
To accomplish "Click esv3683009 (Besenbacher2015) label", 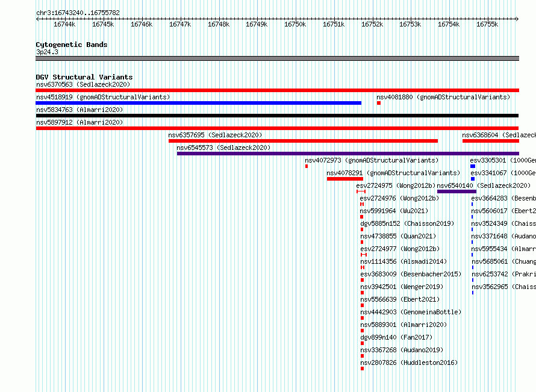I will [411, 274].
